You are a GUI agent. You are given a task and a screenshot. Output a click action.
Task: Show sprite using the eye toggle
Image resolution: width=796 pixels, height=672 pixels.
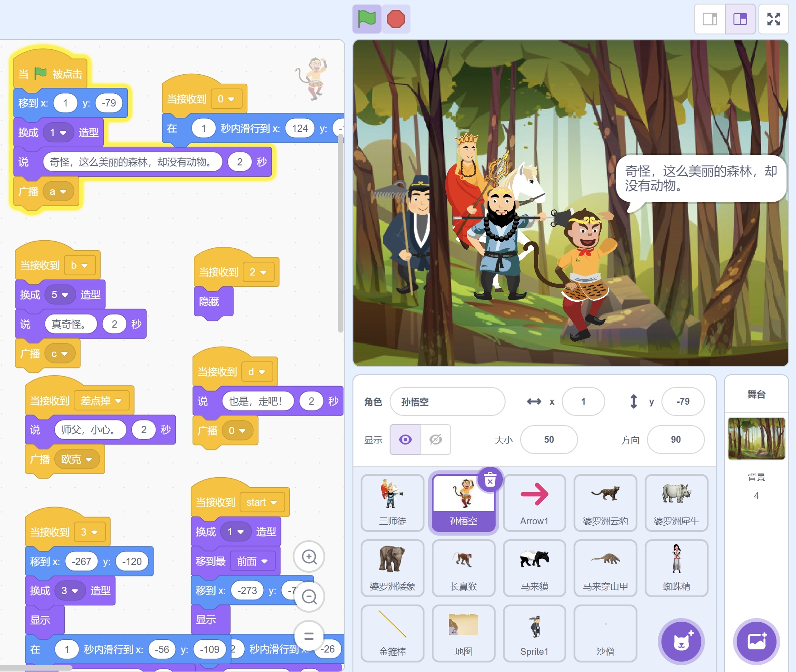pyautogui.click(x=405, y=440)
